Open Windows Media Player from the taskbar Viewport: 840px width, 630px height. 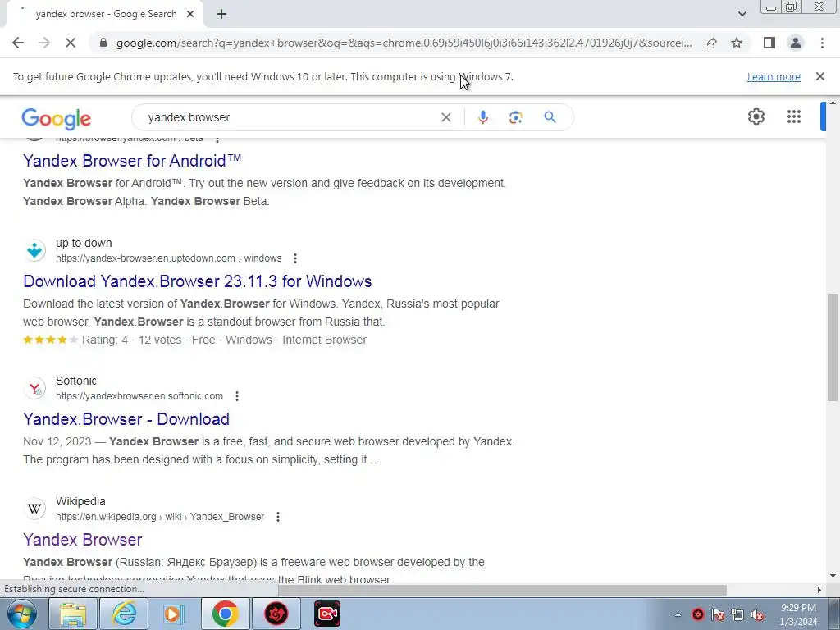[174, 614]
